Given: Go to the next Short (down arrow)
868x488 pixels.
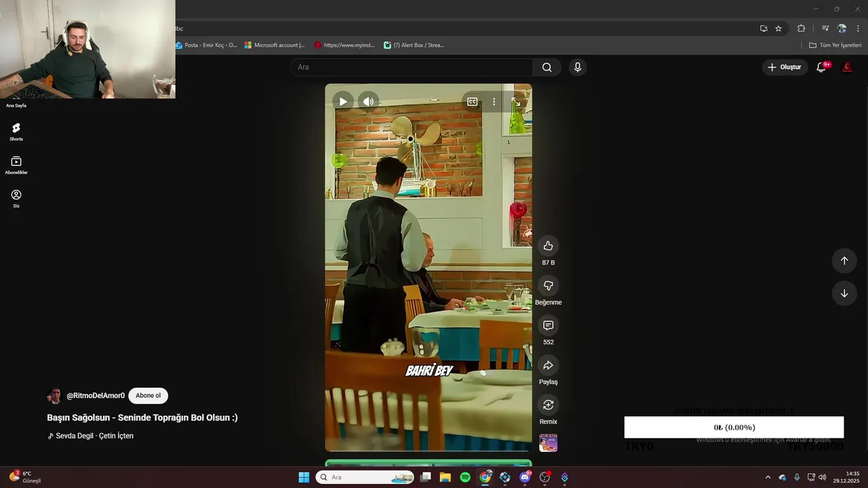Looking at the screenshot, I should click(844, 293).
